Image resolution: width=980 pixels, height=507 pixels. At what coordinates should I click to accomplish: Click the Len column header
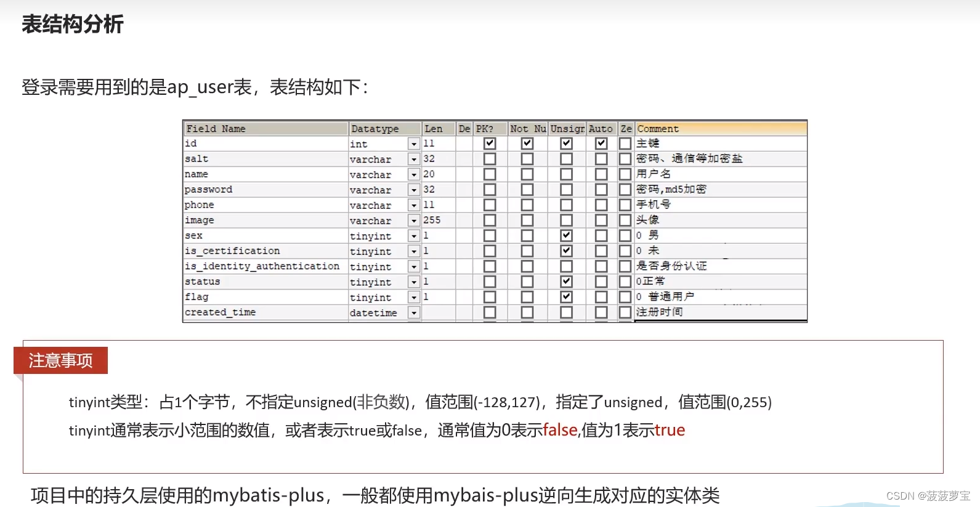click(439, 129)
